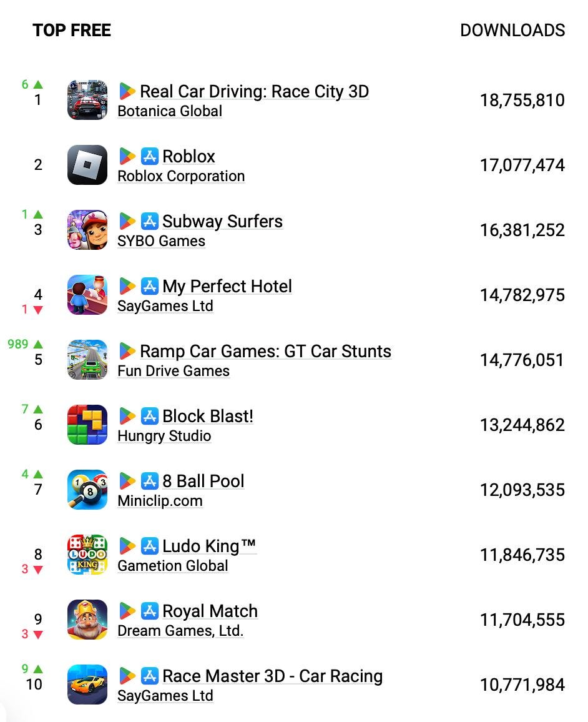Viewport: 588px width, 722px height.
Task: Click the Google Play icon next to 8 Ball Pool
Action: click(129, 481)
